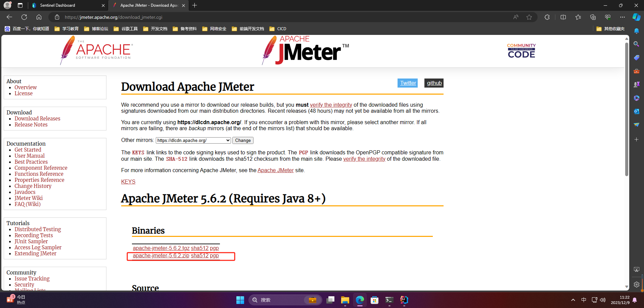Open CICD bookmarks folder
This screenshot has height=308, width=644.
278,29
